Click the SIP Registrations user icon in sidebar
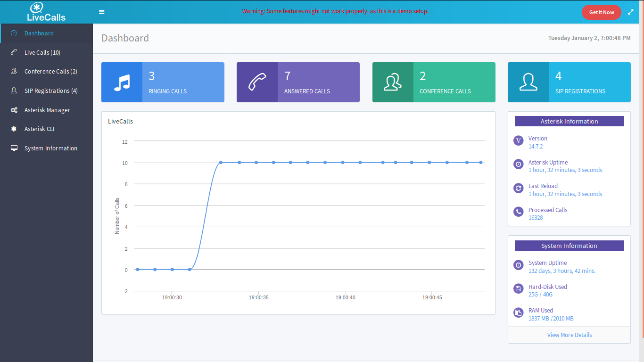This screenshot has height=362, width=644. 14,90
